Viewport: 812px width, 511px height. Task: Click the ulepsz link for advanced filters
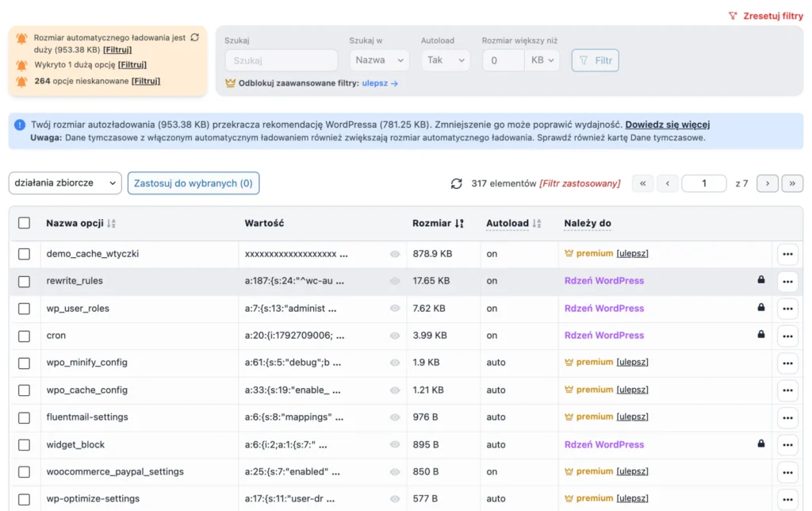pyautogui.click(x=380, y=83)
